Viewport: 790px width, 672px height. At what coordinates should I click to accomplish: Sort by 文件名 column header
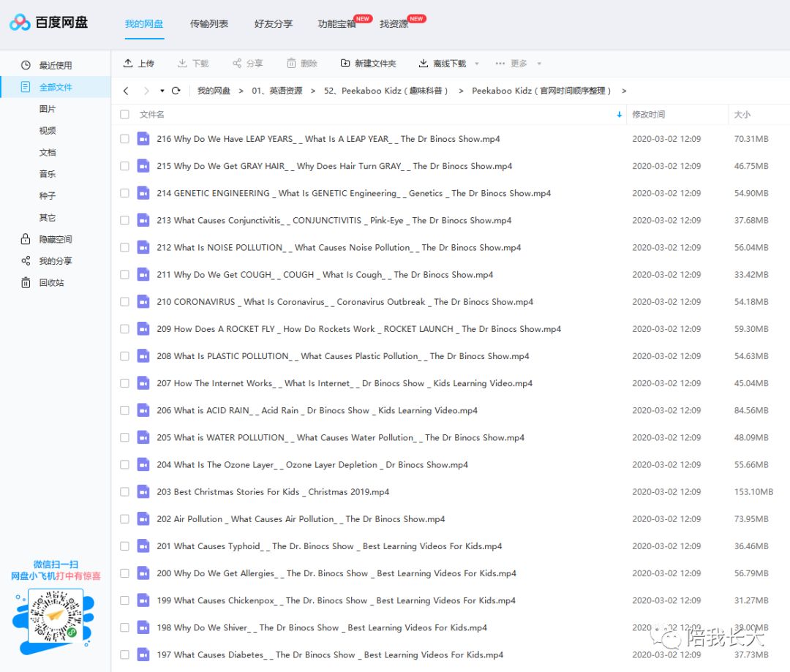(x=151, y=114)
